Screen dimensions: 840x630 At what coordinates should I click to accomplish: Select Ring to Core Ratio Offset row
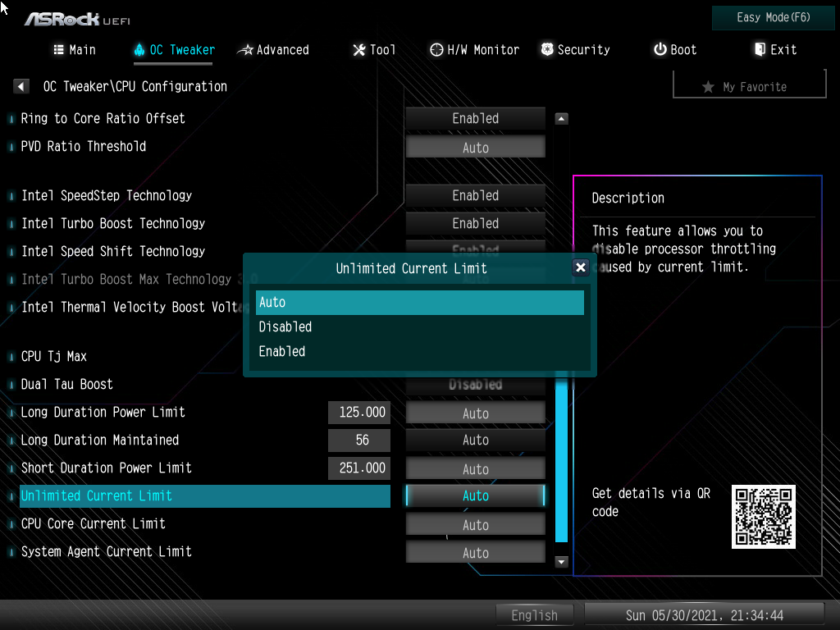pyautogui.click(x=205, y=118)
